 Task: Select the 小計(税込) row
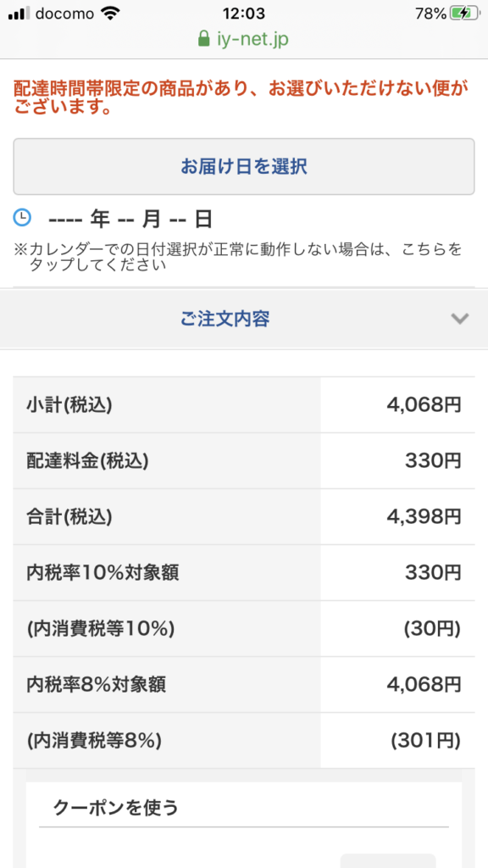point(244,405)
